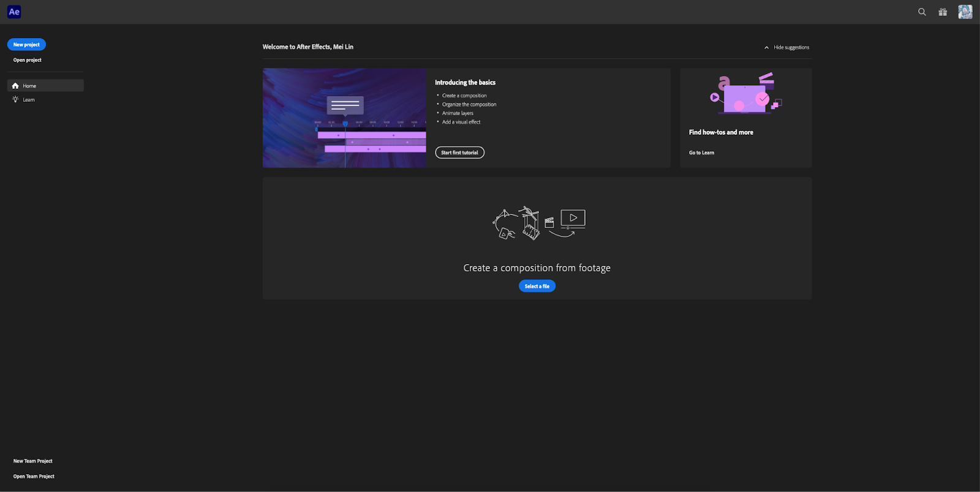Click 'Create a composition from footage' text

tap(537, 268)
